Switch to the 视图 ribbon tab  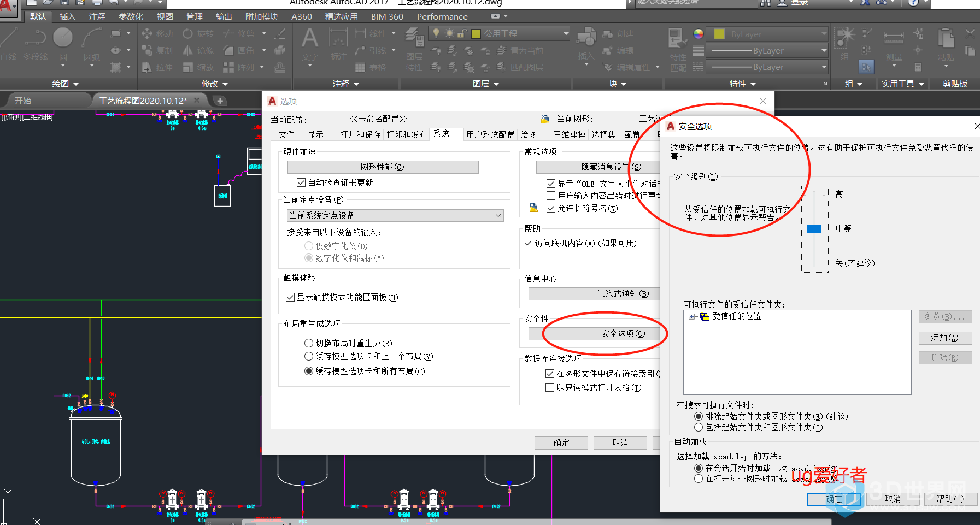tap(165, 17)
